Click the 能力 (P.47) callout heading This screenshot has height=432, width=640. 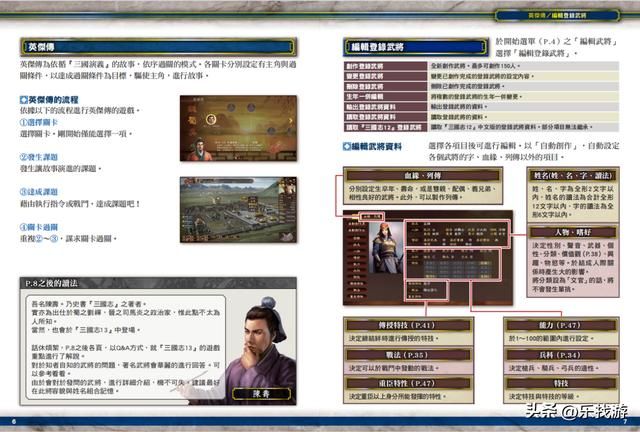(561, 325)
